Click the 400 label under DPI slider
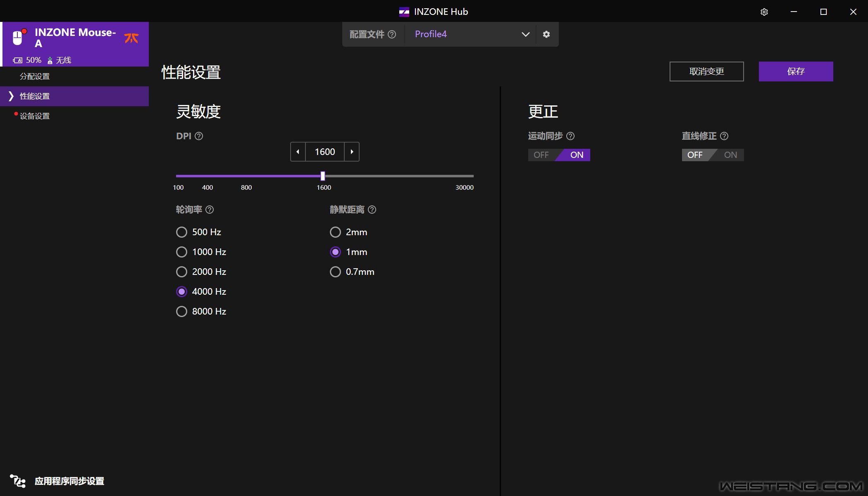This screenshot has width=868, height=496. 207,188
